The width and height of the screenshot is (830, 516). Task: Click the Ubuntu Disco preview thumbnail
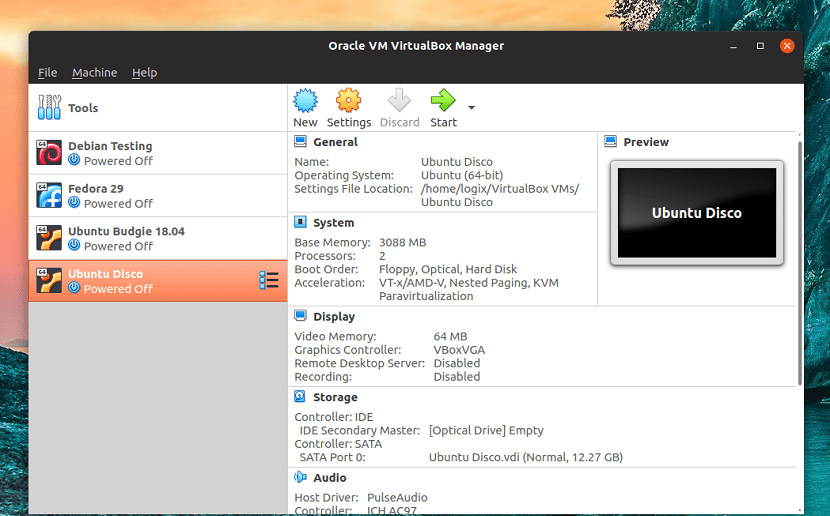coord(696,213)
